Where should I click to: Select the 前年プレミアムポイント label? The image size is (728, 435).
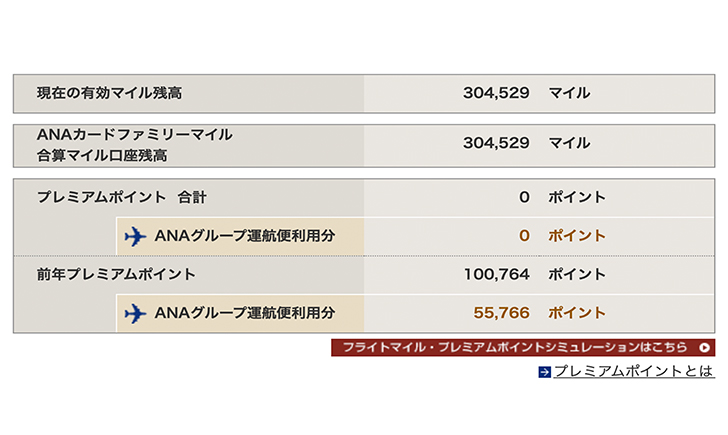(x=116, y=274)
